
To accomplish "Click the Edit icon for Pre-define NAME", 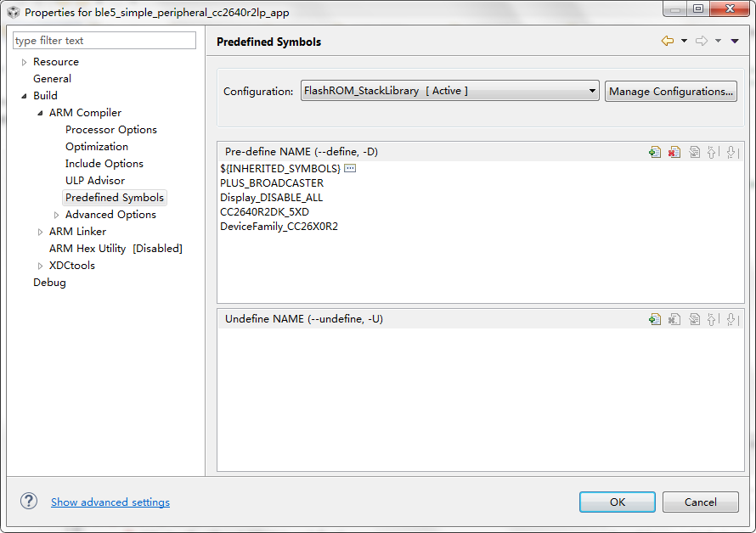I will pyautogui.click(x=694, y=152).
